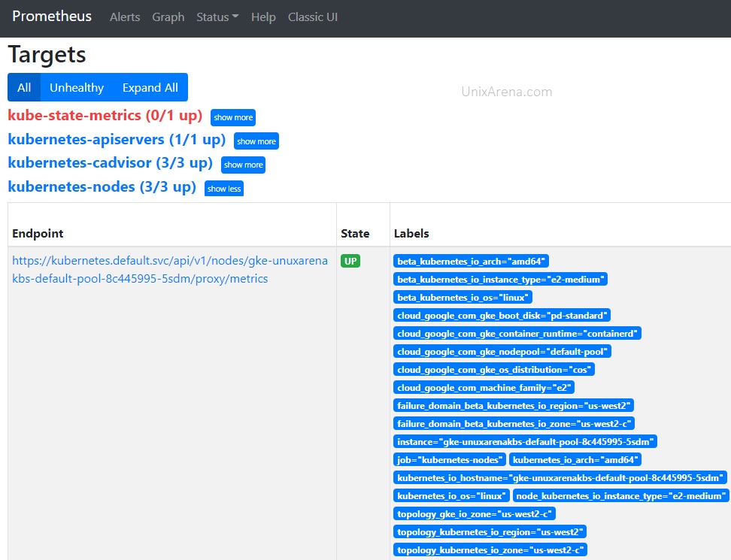The height and width of the screenshot is (560, 731).
Task: Select the All targets filter
Action: pos(24,87)
